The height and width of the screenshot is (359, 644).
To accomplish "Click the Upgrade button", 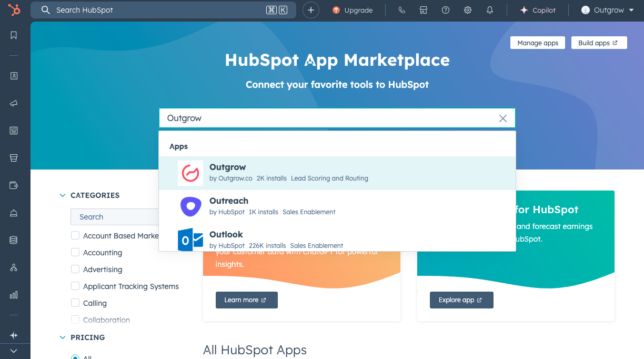I will click(x=353, y=10).
